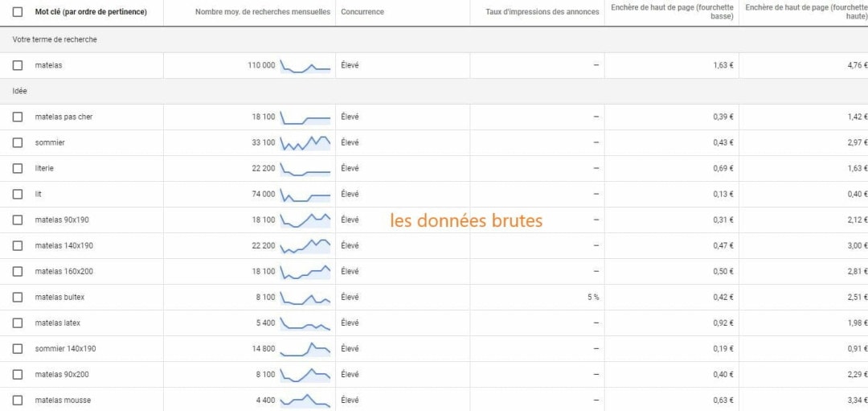Select the "matelas pas cher" row checkbox

18,117
